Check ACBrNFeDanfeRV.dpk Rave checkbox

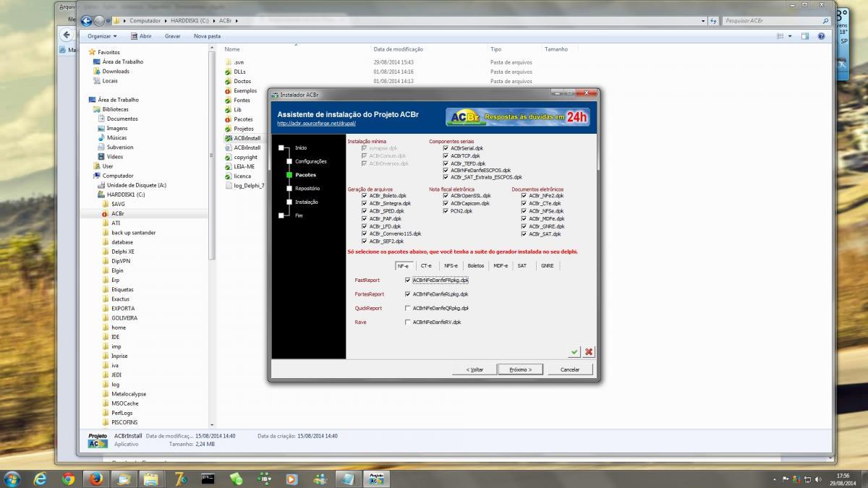[408, 322]
